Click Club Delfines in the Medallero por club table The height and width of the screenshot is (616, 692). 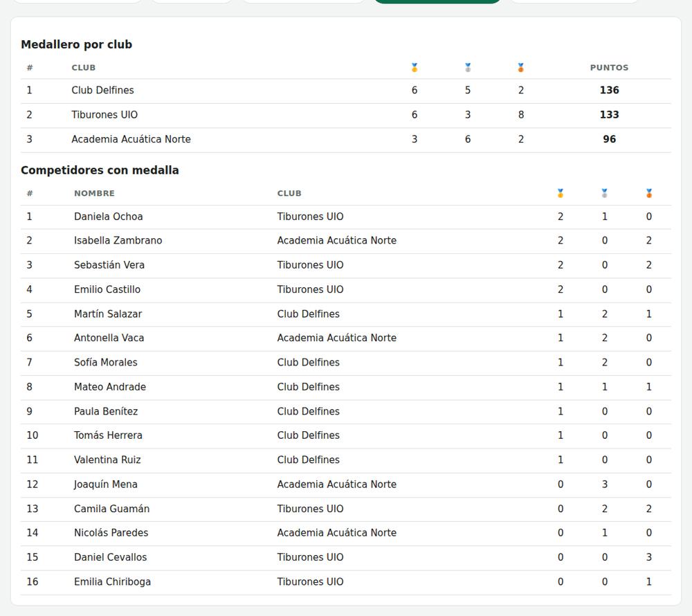pyautogui.click(x=103, y=90)
